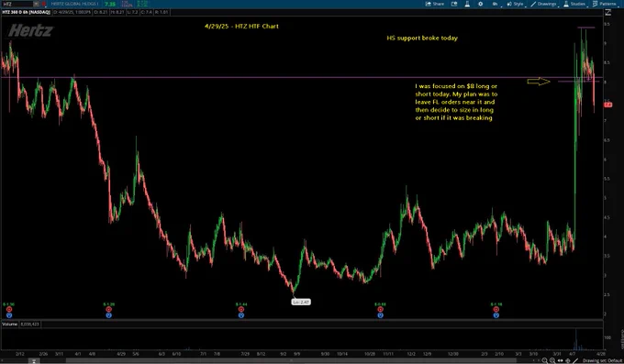Click the red alert icon beside symbol
This screenshot has width=624, height=364.
pos(43,4)
